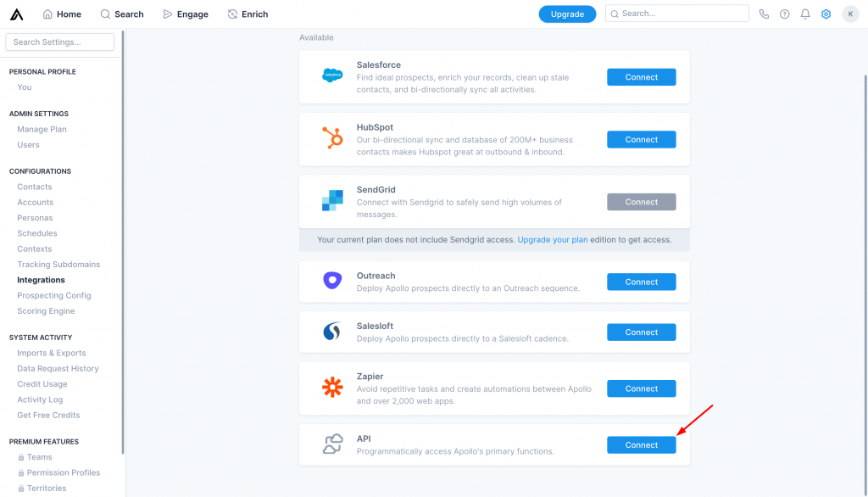Open Manage Plan in sidebar
This screenshot has height=497, width=868.
42,129
